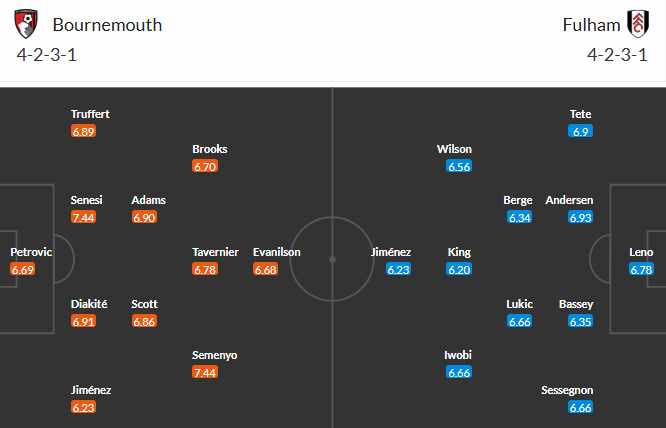Viewport: 666px width, 428px height.
Task: Select defender Andersen
Action: (x=569, y=200)
